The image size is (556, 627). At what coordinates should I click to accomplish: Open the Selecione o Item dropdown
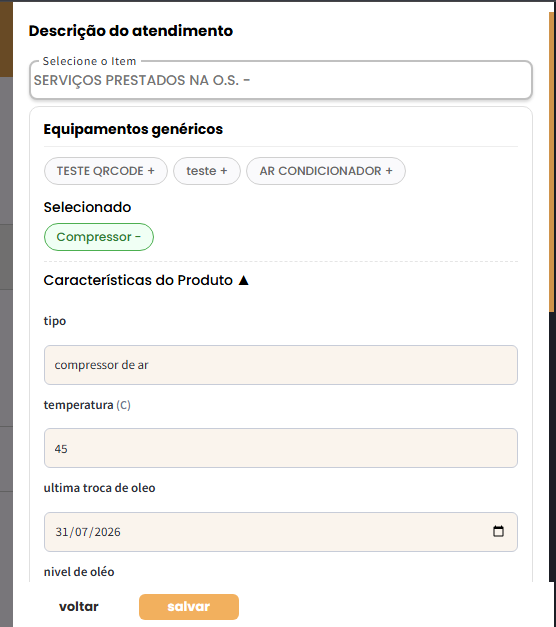click(280, 80)
